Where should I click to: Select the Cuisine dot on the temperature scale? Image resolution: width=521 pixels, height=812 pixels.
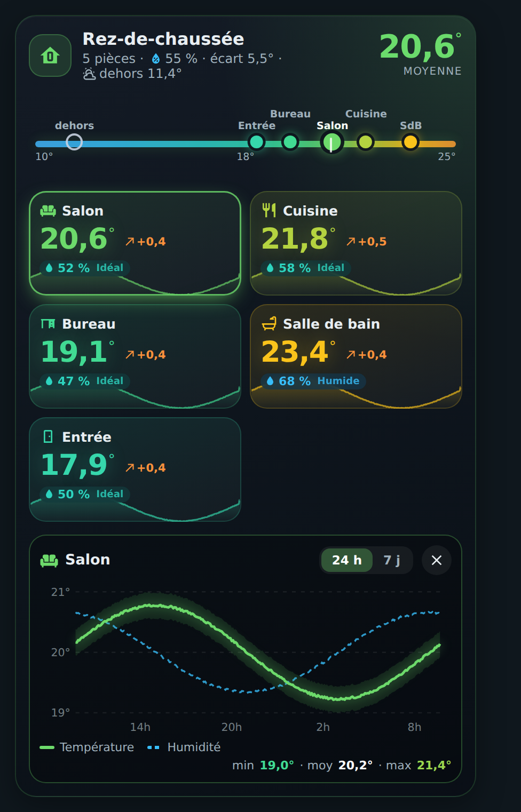366,142
